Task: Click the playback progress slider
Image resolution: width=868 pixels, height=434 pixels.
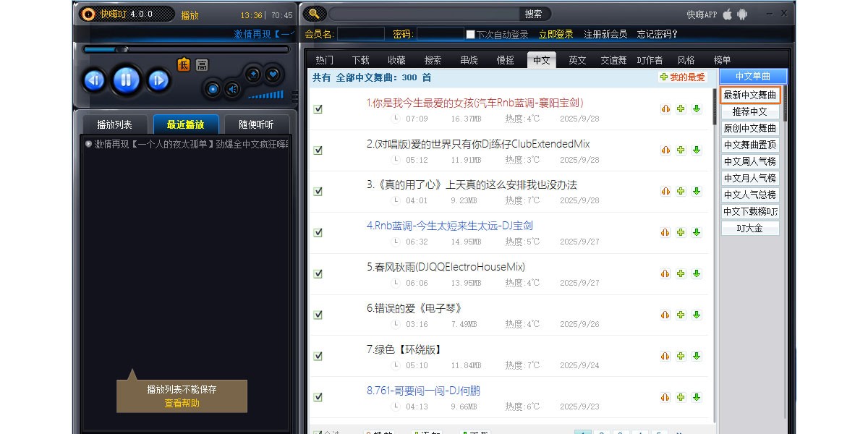Action: click(122, 50)
